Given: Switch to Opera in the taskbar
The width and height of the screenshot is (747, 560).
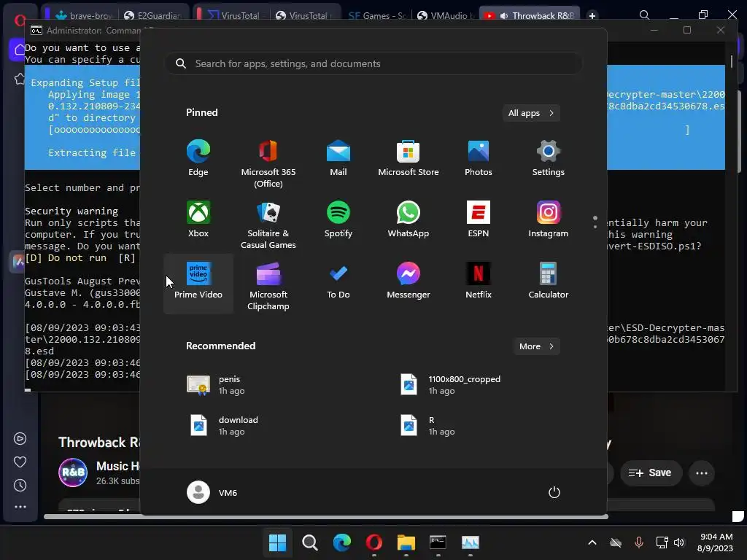Looking at the screenshot, I should [x=374, y=542].
